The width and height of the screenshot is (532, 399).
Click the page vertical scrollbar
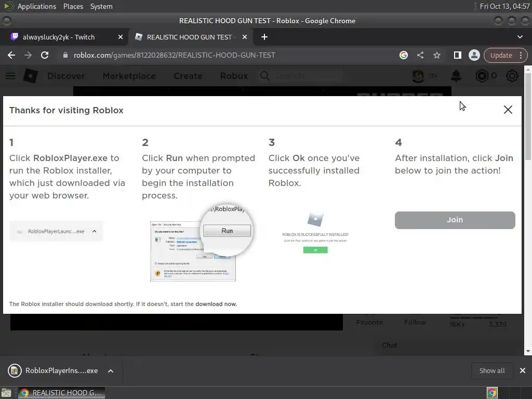(x=528, y=116)
